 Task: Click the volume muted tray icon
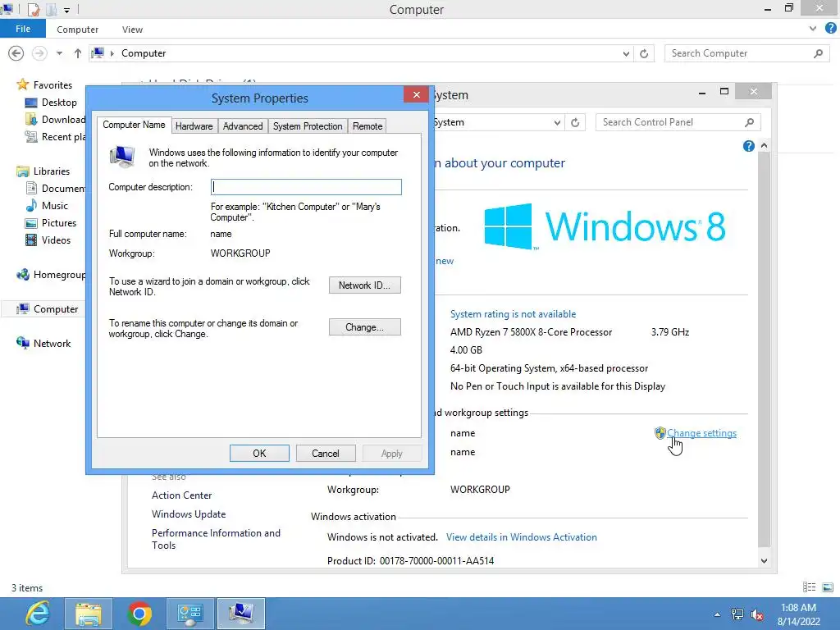click(x=757, y=614)
